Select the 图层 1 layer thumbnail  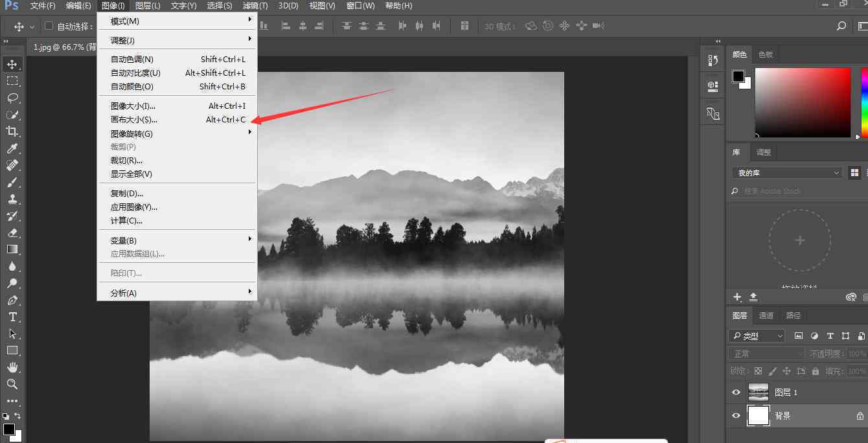coord(759,392)
